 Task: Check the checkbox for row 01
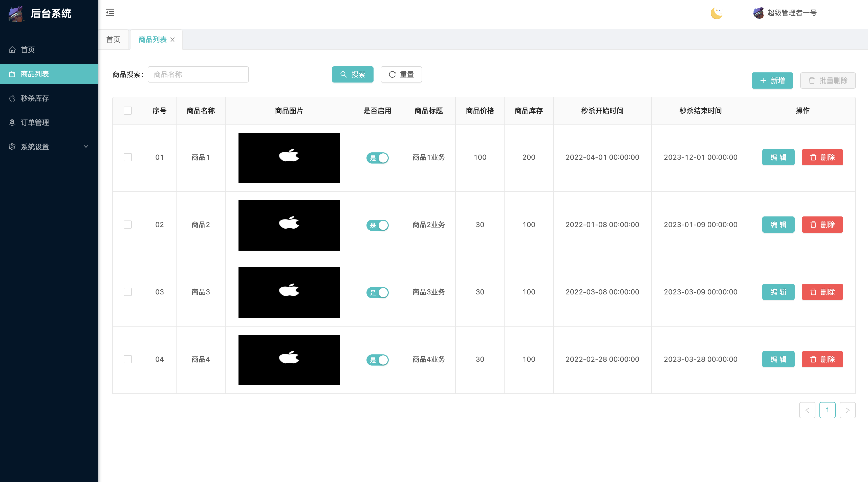128,157
